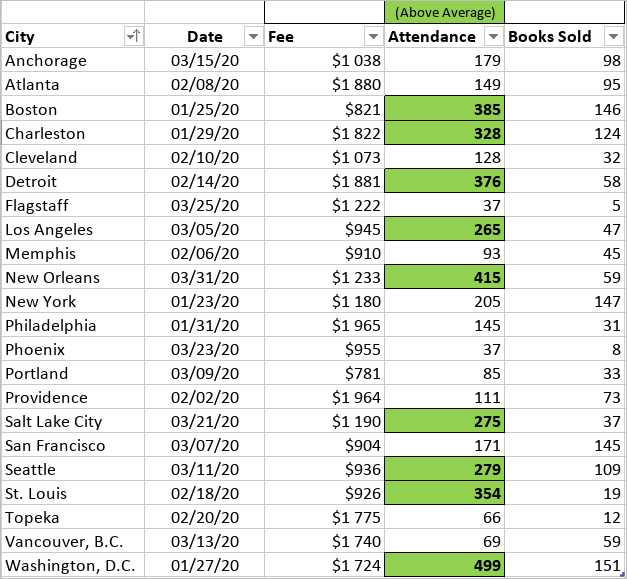Select the Seattle attendance 279 cell
This screenshot has width=627, height=579.
click(x=444, y=469)
